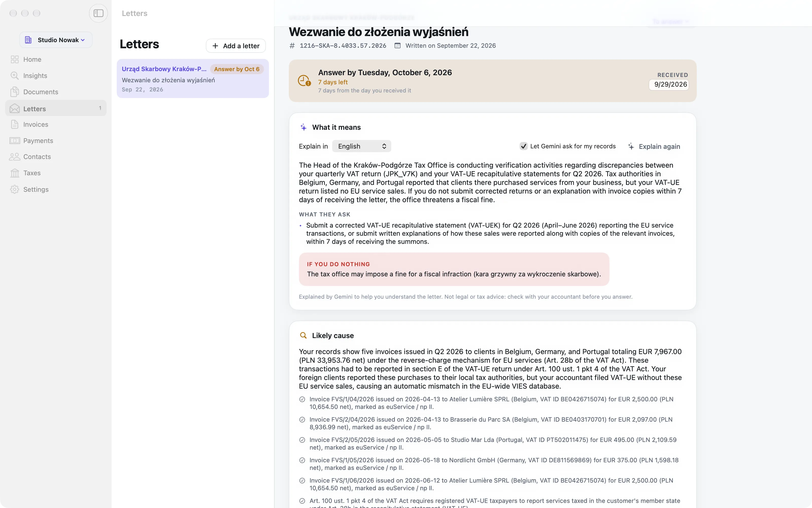Image resolution: width=812 pixels, height=508 pixels.
Task: Click Answer by Tuesday, October 6, 2026
Action: point(385,73)
